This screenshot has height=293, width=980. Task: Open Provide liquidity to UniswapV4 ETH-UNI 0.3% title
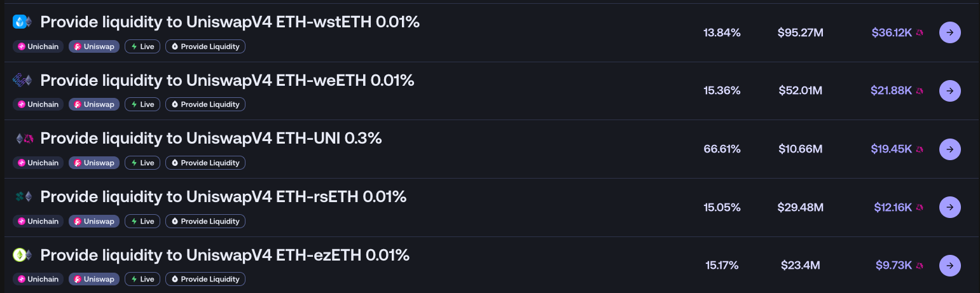pyautogui.click(x=211, y=139)
